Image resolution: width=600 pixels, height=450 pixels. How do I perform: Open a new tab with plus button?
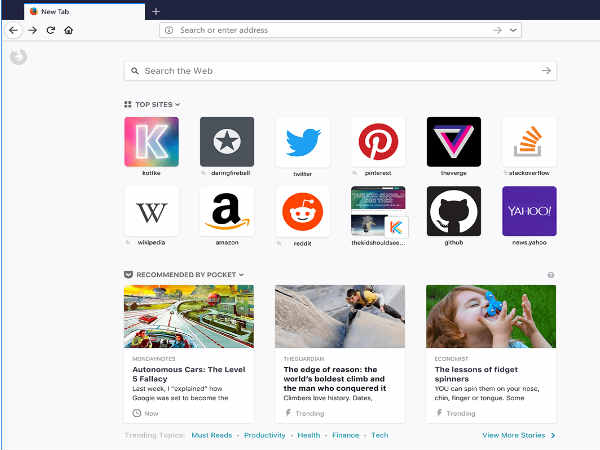[x=155, y=10]
